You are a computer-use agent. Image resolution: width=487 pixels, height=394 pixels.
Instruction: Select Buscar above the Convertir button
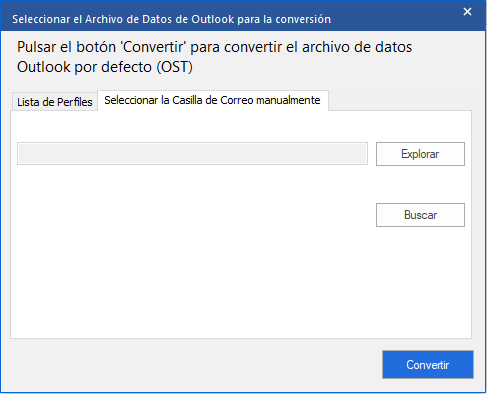420,215
